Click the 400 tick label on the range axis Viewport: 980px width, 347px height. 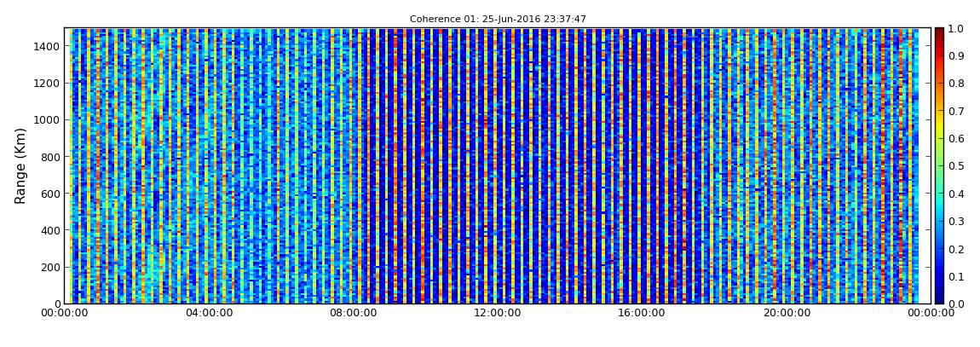tap(49, 230)
